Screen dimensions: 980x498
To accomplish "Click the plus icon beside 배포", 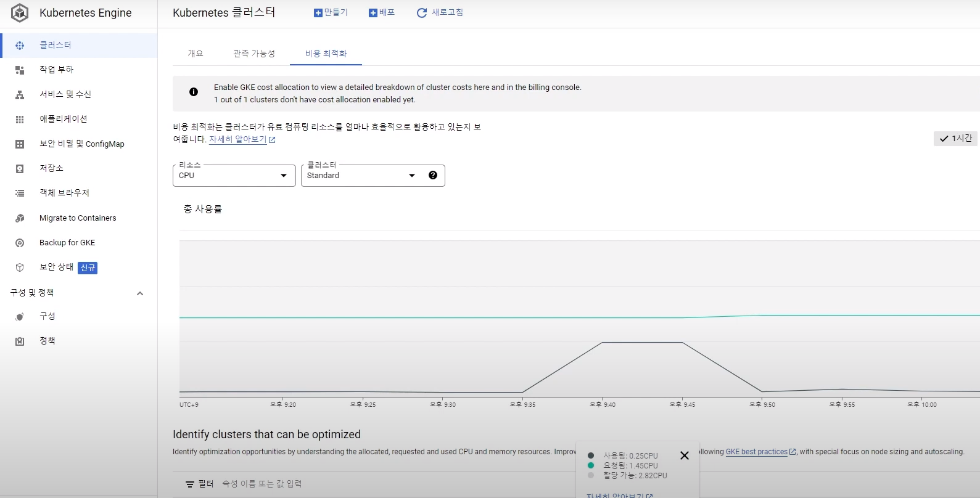I will tap(373, 13).
